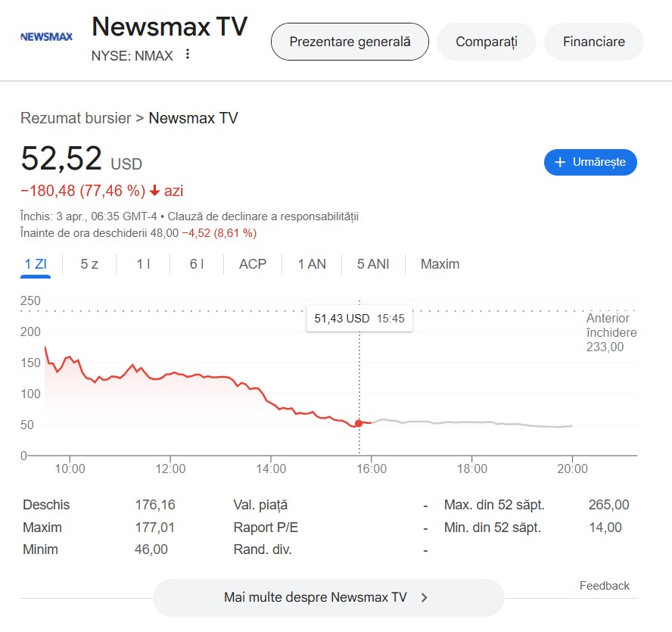View the 1 AN chart range

point(312,264)
